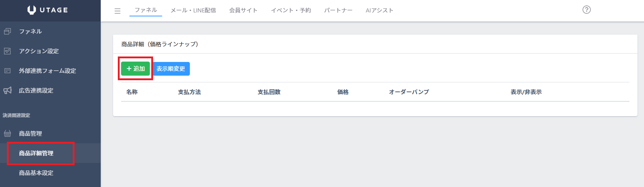Open the help question mark icon
Screen dimensions: 644x187
[586, 10]
